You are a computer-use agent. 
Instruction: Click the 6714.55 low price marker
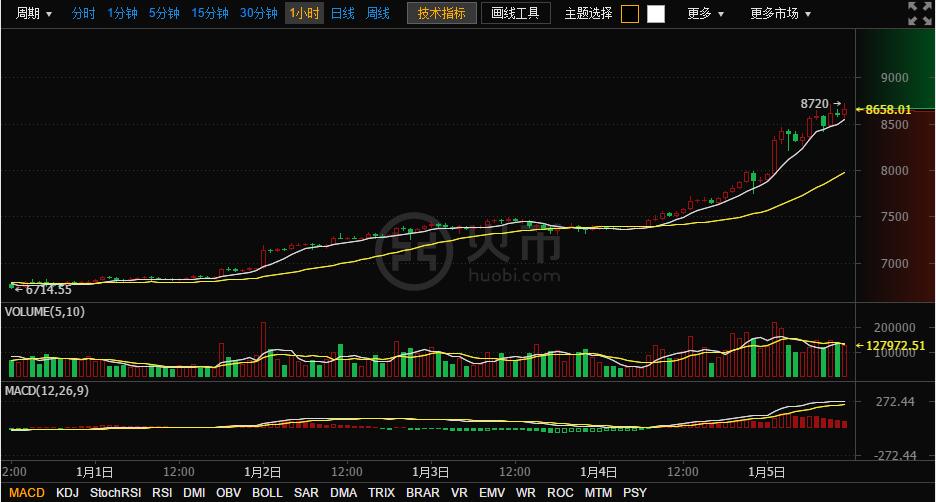tap(48, 290)
